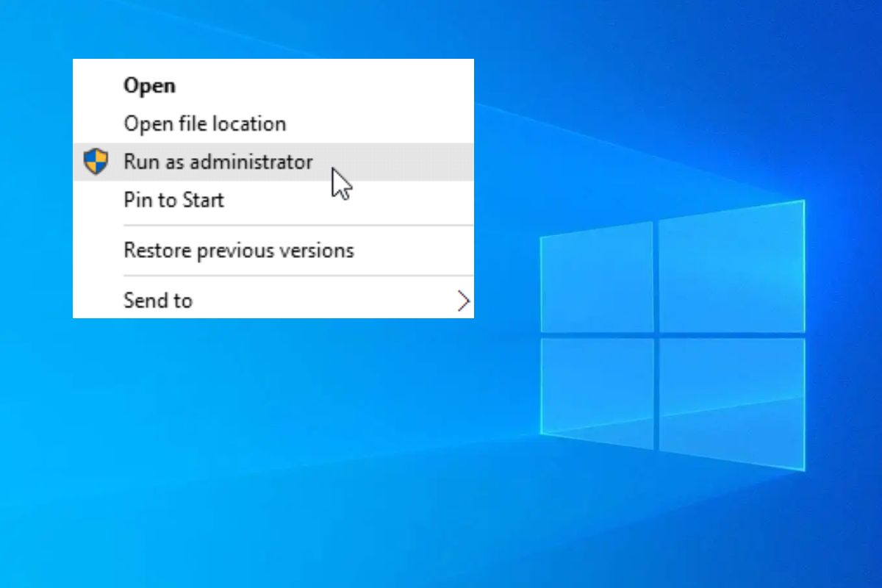Viewport: 882px width, 588px height.
Task: Select Restore previous versions
Action: point(273,251)
